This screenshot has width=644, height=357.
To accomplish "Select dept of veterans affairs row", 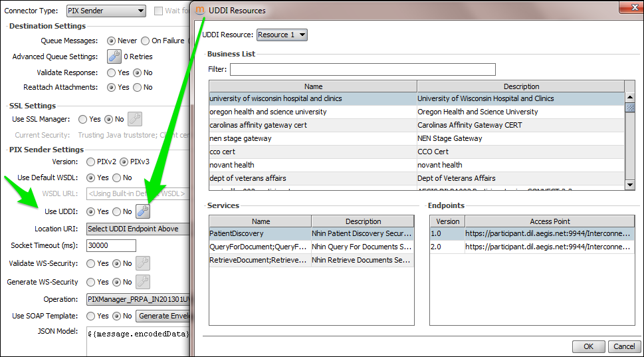I will (417, 178).
